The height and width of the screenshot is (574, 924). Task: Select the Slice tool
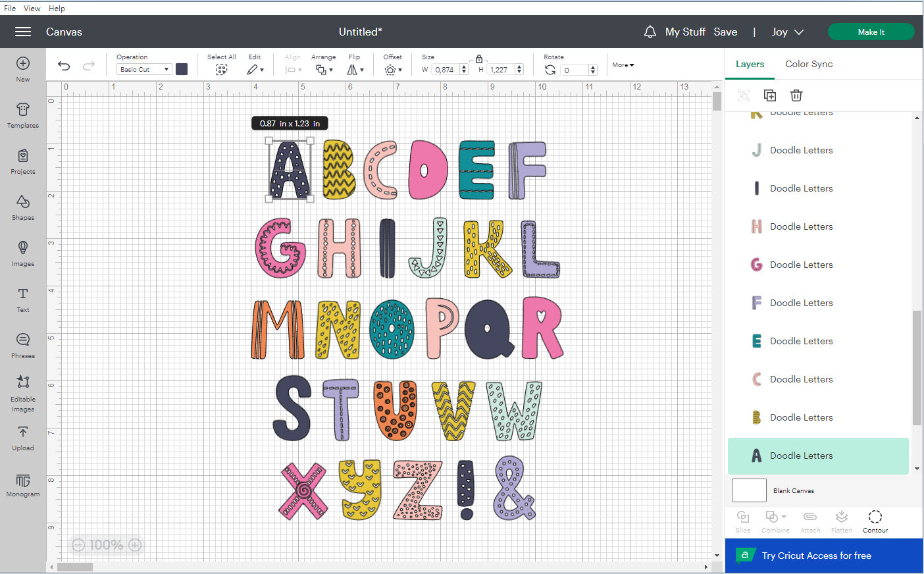(742, 521)
